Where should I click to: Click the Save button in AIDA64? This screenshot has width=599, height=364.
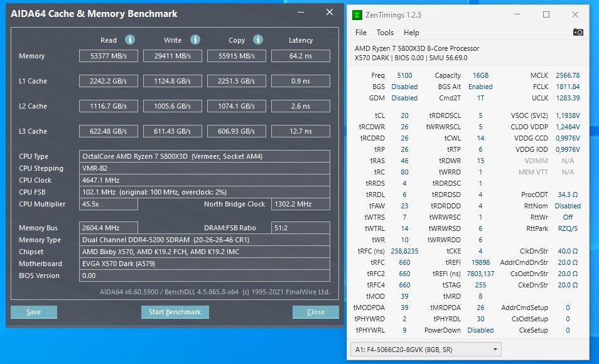[x=34, y=312]
